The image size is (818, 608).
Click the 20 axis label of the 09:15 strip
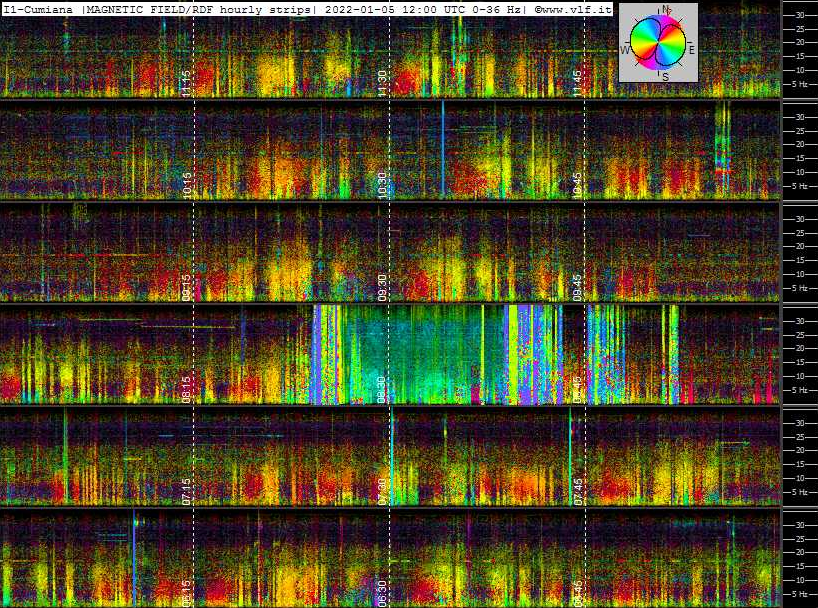tap(799, 246)
